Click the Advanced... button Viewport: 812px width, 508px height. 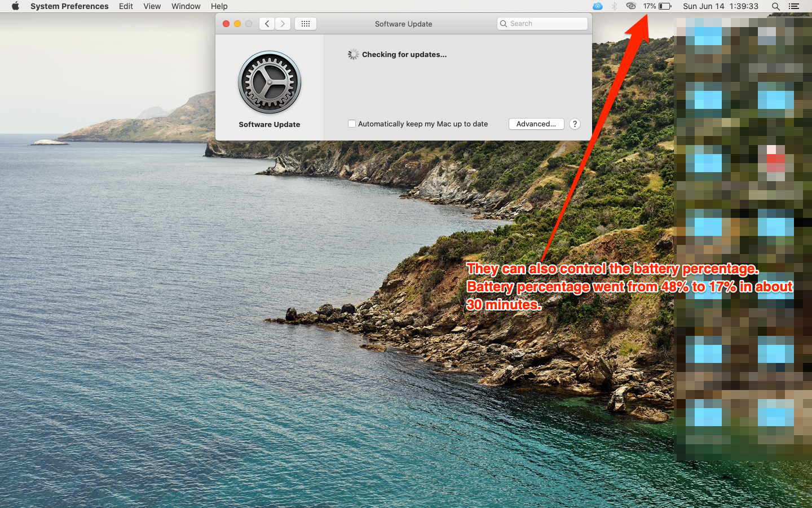point(536,124)
